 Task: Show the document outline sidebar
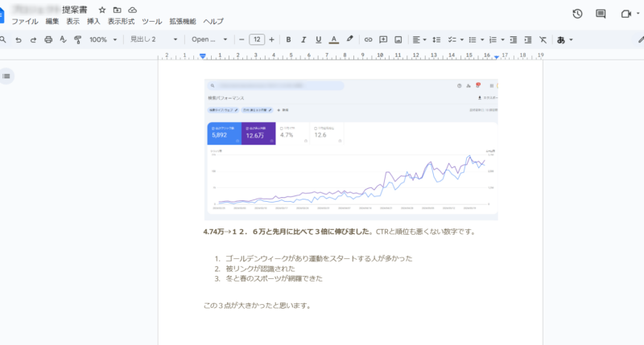click(6, 76)
